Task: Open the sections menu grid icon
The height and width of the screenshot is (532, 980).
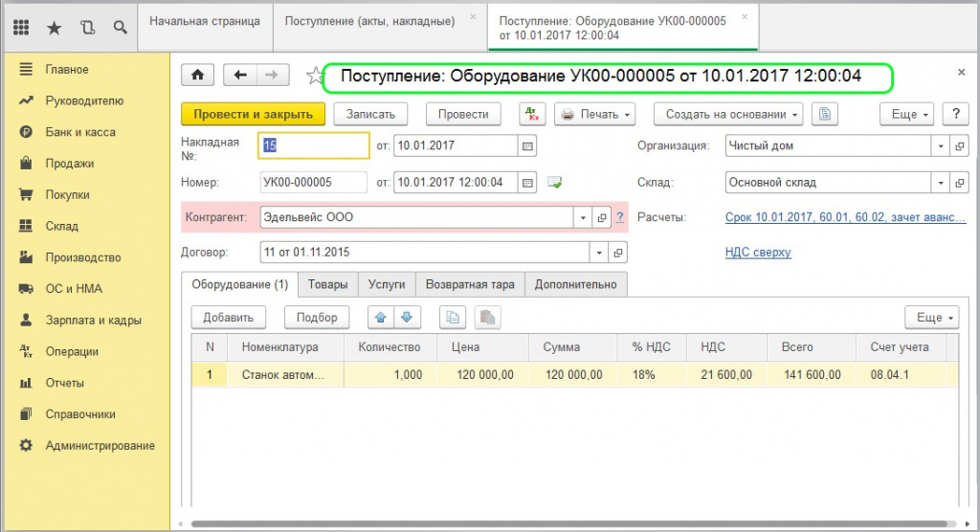Action: [21, 28]
